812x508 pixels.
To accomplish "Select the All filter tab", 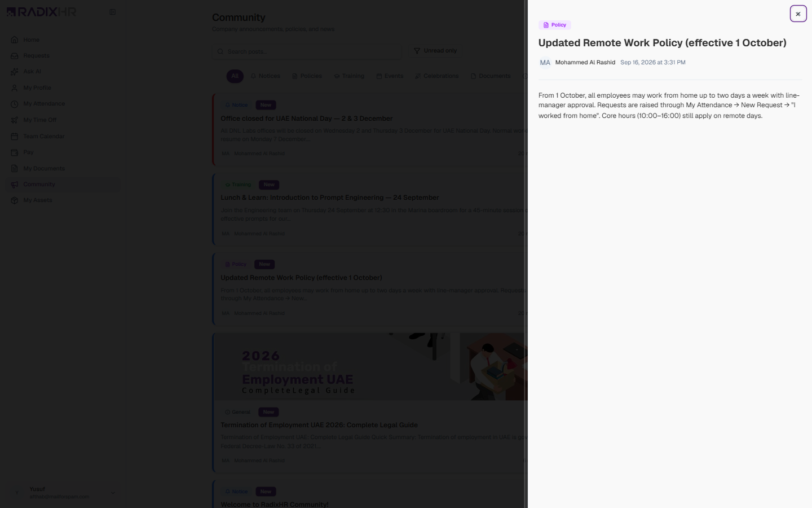I will point(235,76).
